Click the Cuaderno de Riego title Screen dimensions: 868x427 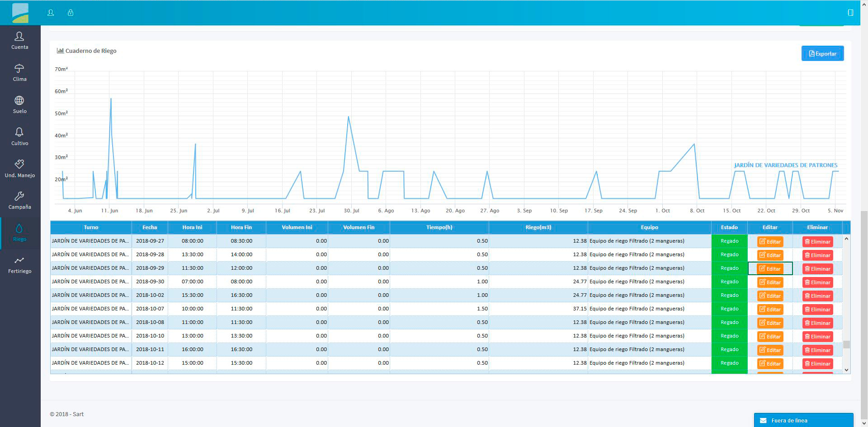click(91, 51)
